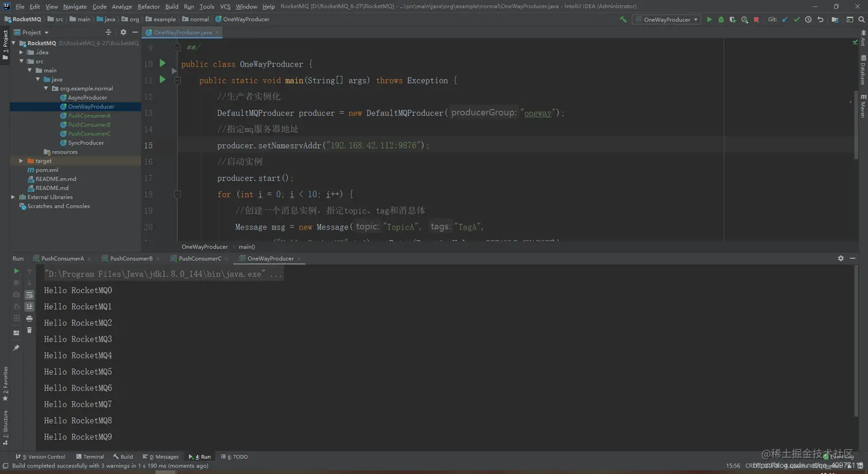Select the OneWayProducer.java editor tab
This screenshot has height=474, width=868.
click(183, 32)
